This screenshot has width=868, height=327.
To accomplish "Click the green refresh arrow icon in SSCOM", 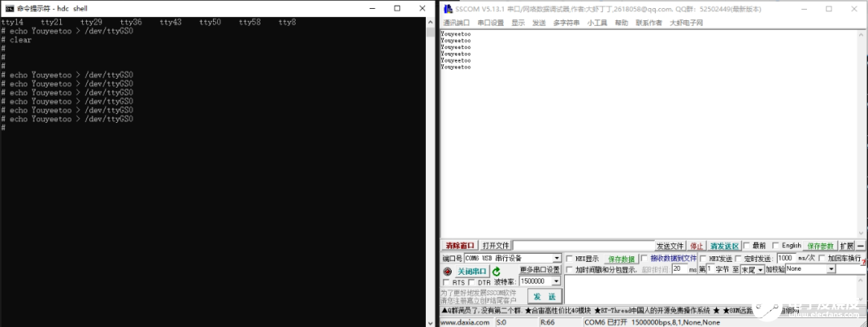I will [x=497, y=272].
